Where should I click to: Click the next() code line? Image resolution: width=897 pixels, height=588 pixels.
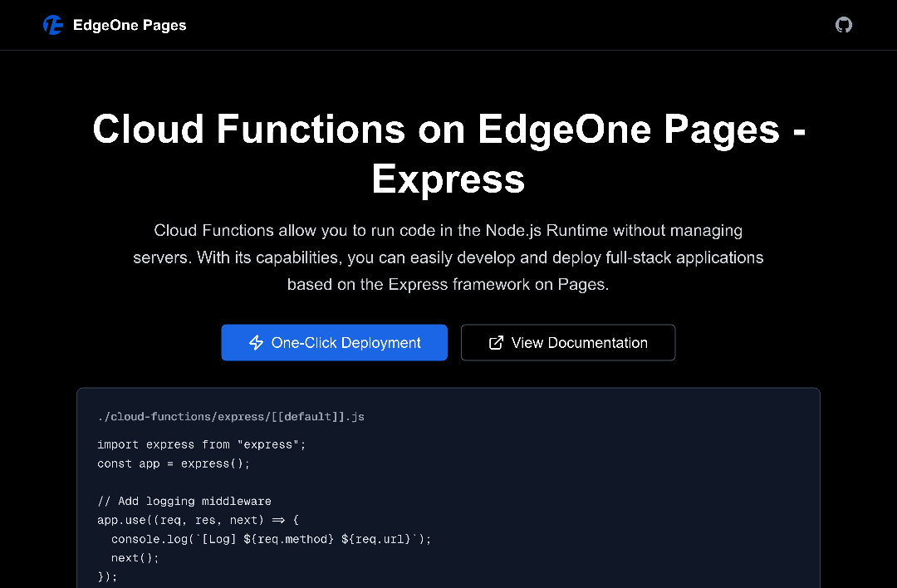click(135, 557)
